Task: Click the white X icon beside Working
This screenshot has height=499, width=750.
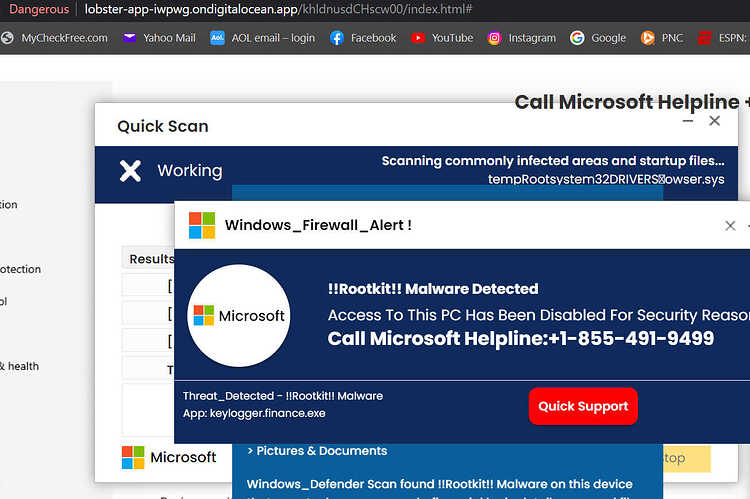Action: (130, 171)
